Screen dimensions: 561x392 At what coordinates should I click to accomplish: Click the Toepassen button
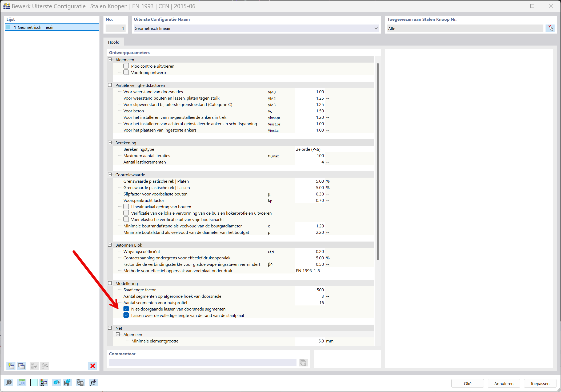[540, 383]
